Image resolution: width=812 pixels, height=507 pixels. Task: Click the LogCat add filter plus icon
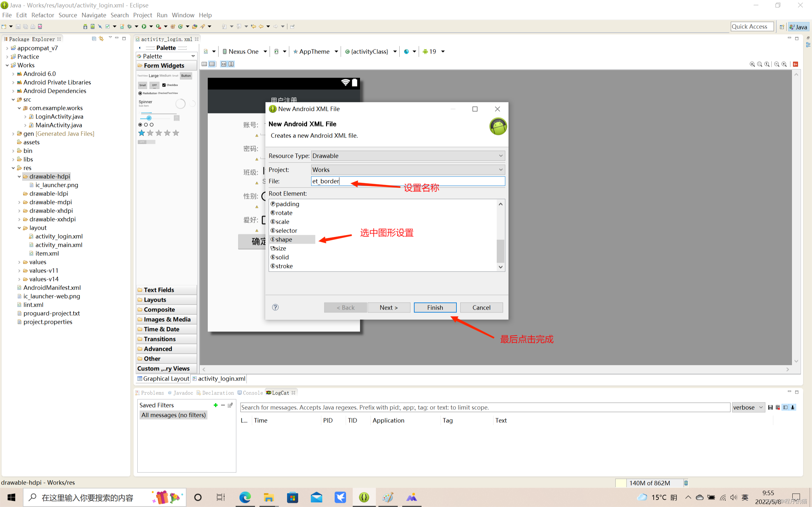(x=215, y=405)
